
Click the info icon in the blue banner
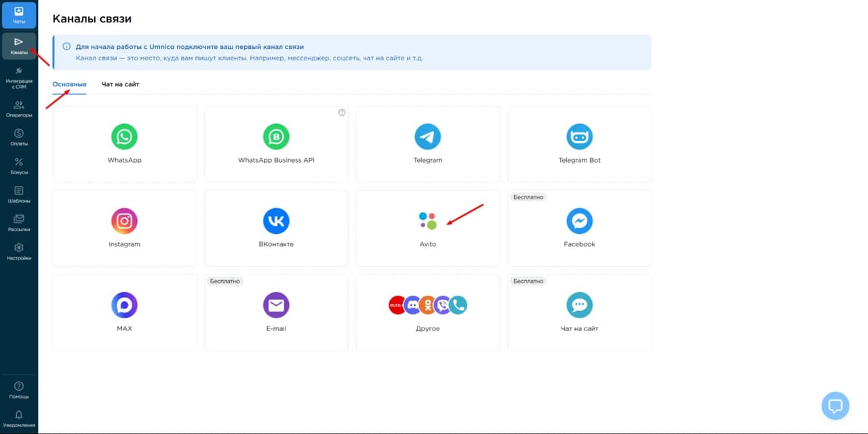(66, 47)
